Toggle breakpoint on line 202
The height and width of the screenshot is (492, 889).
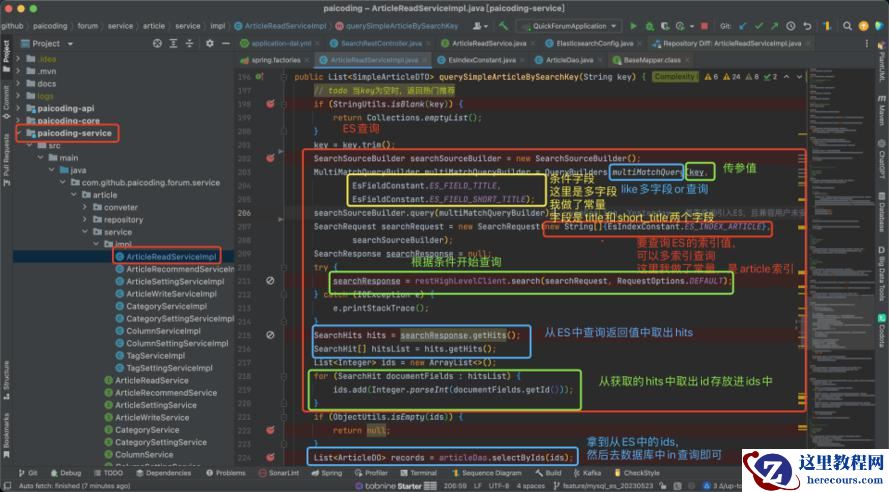(270, 157)
